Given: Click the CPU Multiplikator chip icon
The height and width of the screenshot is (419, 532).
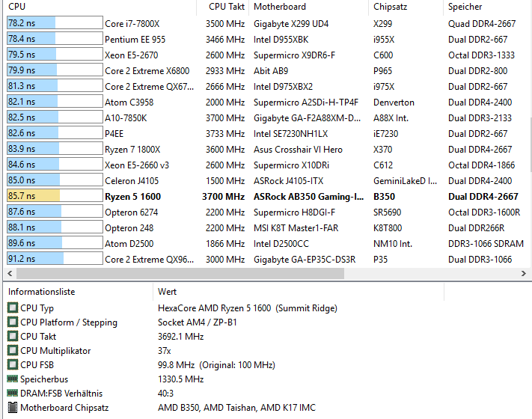Looking at the screenshot, I should tap(13, 350).
